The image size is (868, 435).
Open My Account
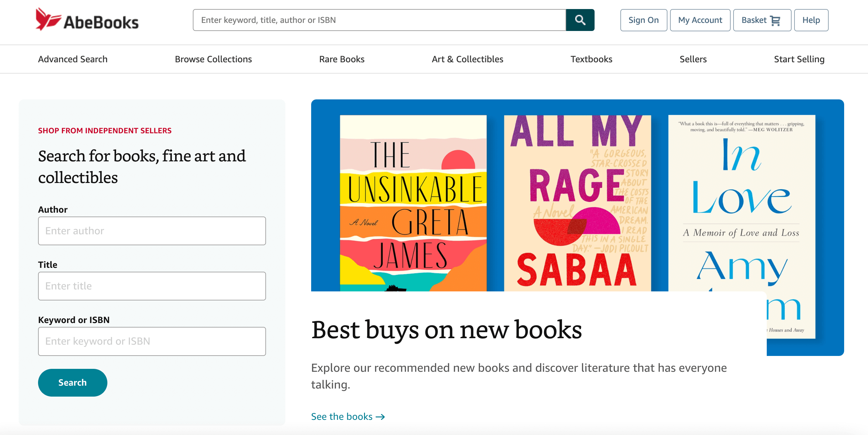pyautogui.click(x=700, y=20)
